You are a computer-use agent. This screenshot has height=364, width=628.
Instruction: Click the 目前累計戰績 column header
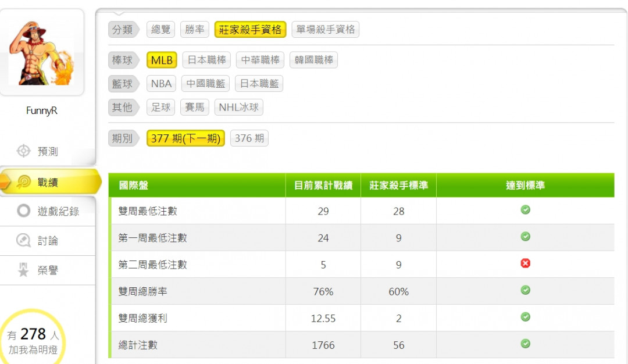click(x=323, y=185)
